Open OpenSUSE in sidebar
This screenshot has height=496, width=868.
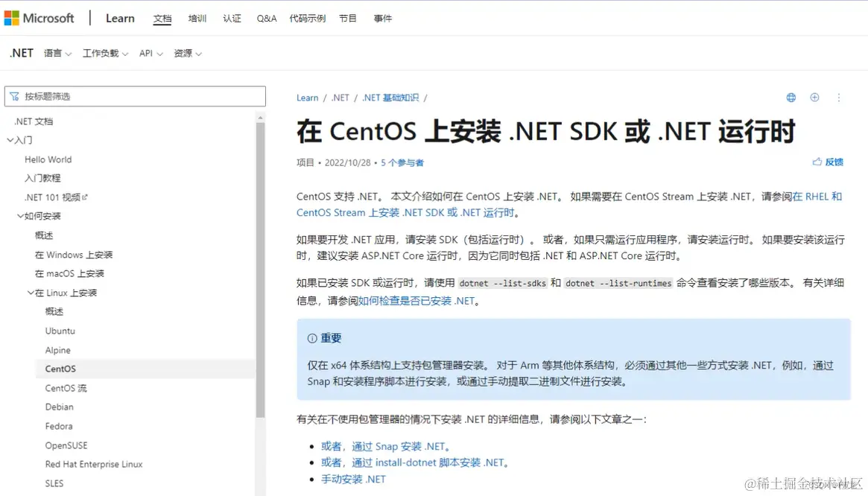point(66,445)
